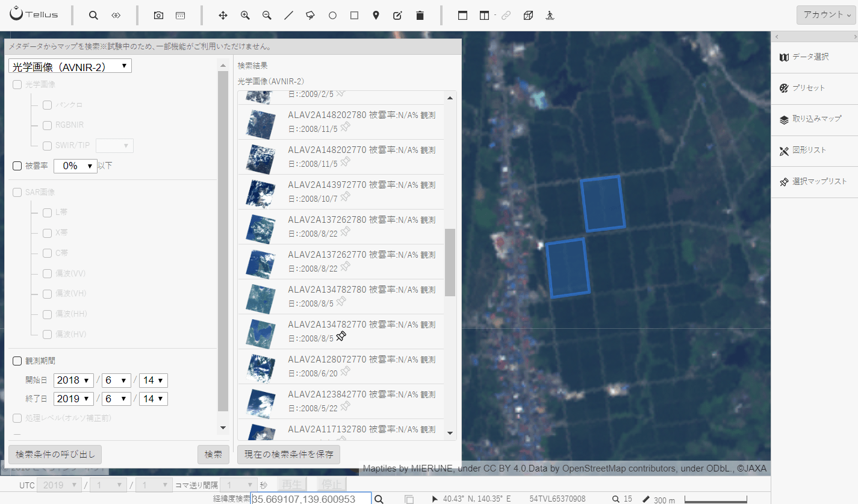The image size is (858, 504).
Task: Enable the 被雲率 cloud cover checkbox
Action: coord(17,166)
